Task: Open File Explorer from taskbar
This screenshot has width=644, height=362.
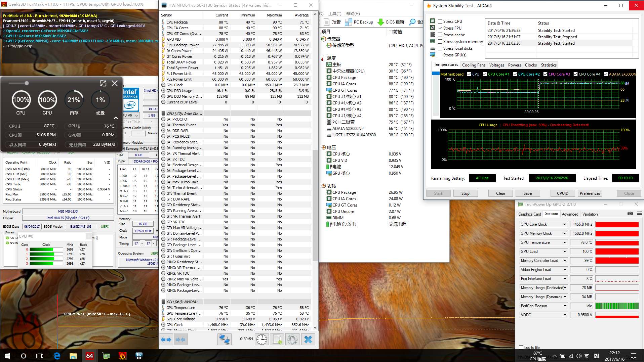Action: 73,356
